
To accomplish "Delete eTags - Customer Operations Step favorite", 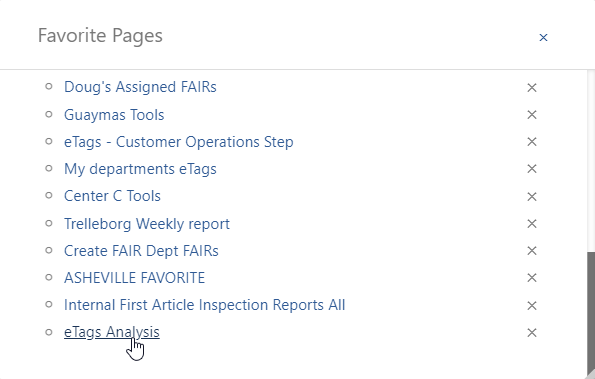I will click(532, 142).
